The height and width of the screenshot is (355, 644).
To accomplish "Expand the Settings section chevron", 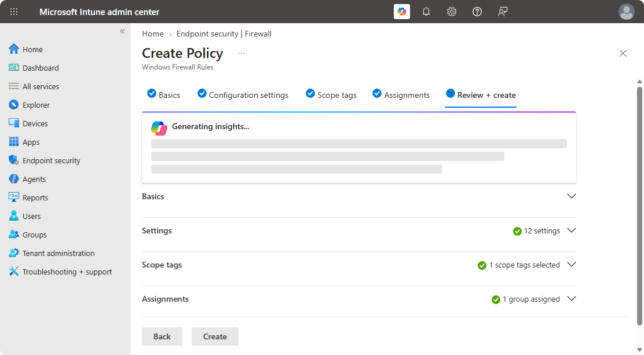I will click(x=571, y=230).
